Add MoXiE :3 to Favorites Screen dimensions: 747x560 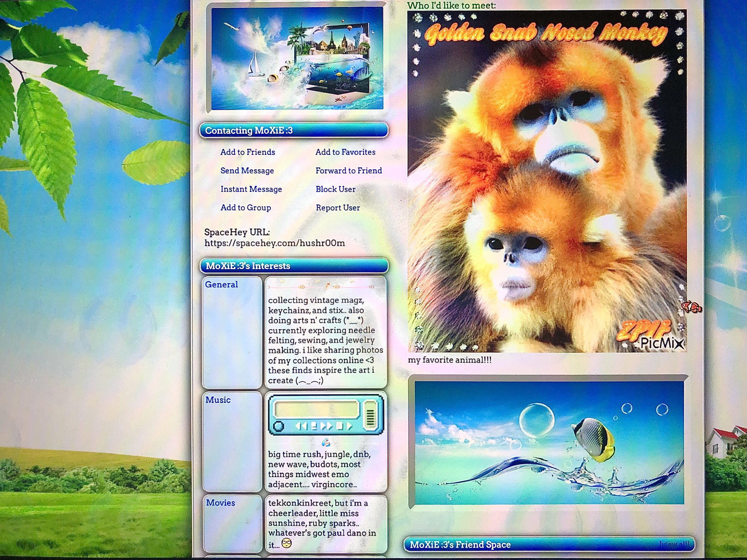(345, 152)
